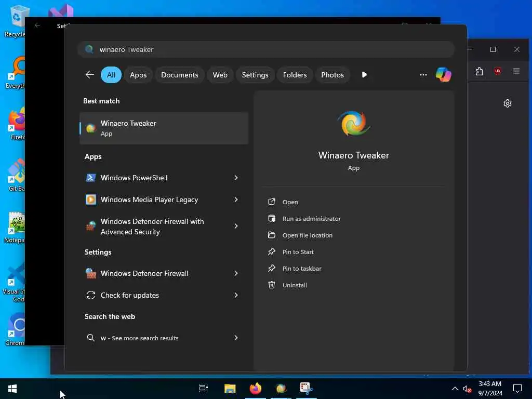This screenshot has width=532, height=399.
Task: Select the Winaero Tweaker best match result
Action: (x=164, y=128)
